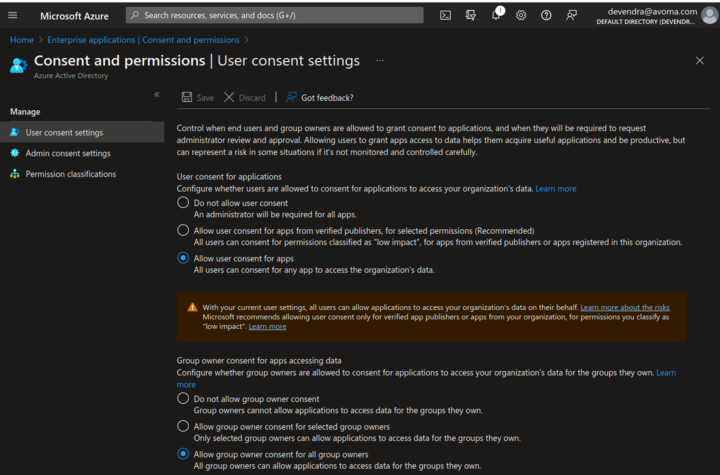Open account menu via user avatar

point(709,15)
